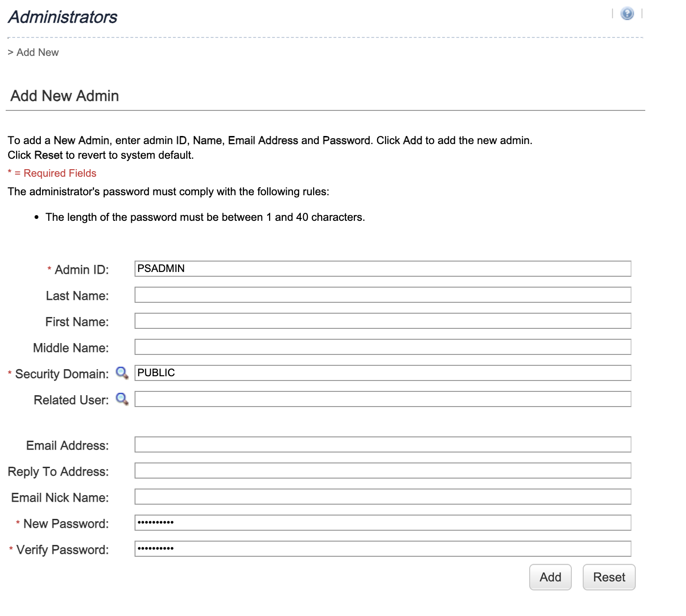Select the Add New breadcrumb link
Image resolution: width=686 pixels, height=616 pixels.
tap(38, 52)
